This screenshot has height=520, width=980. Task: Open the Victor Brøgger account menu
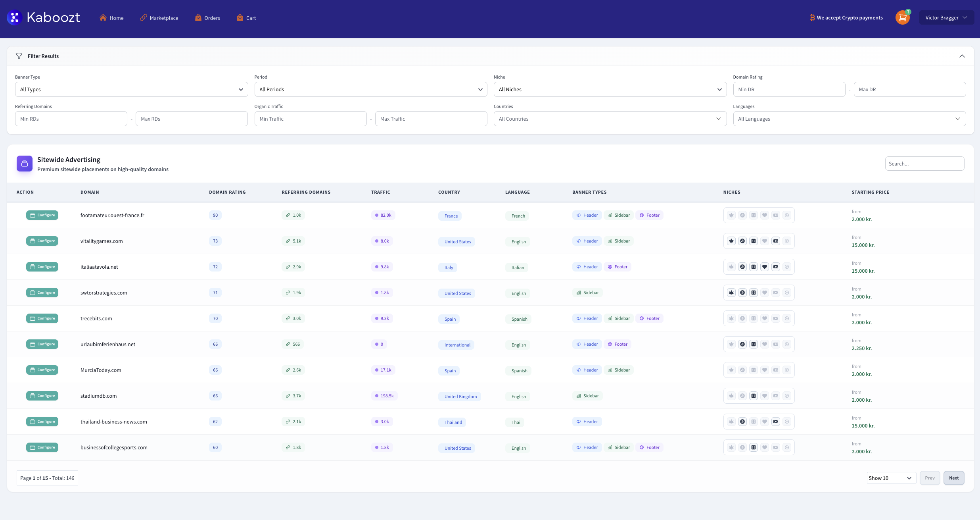tap(946, 17)
